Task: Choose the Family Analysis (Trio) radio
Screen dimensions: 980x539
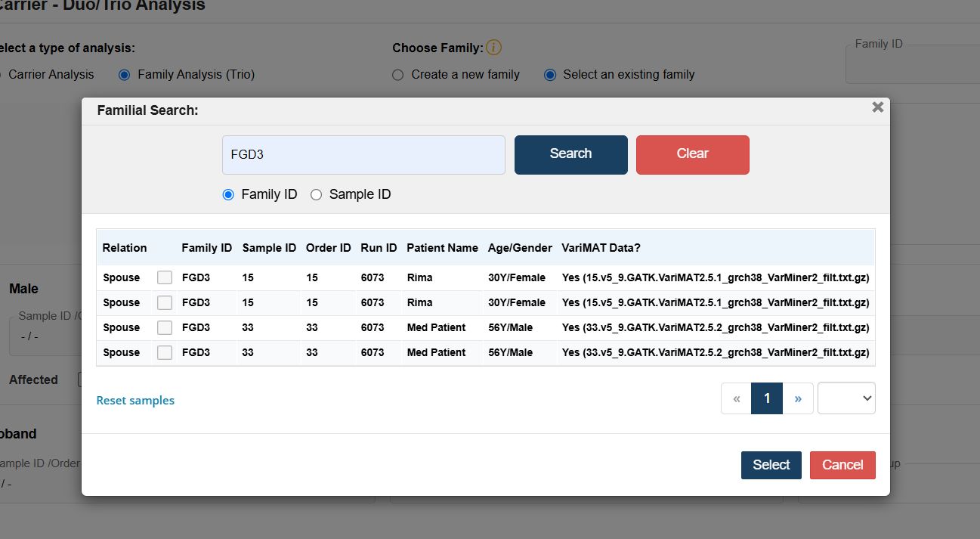Action: click(125, 75)
